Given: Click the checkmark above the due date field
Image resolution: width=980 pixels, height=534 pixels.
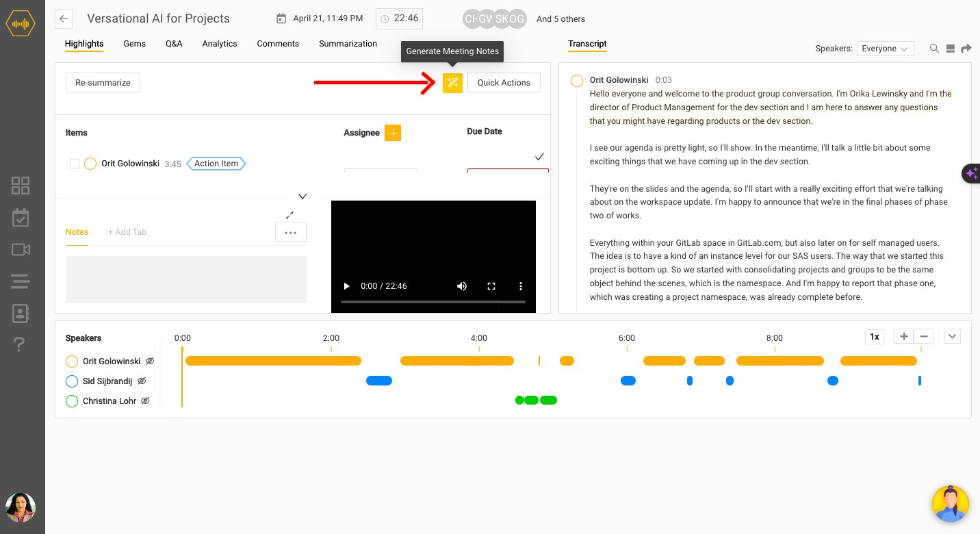Looking at the screenshot, I should tap(539, 157).
